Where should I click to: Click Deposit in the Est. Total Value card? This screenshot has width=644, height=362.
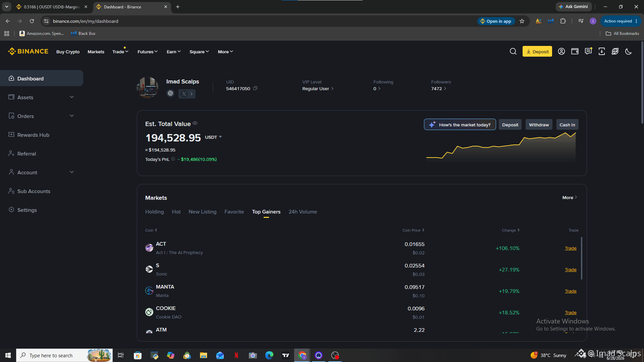[x=510, y=124]
